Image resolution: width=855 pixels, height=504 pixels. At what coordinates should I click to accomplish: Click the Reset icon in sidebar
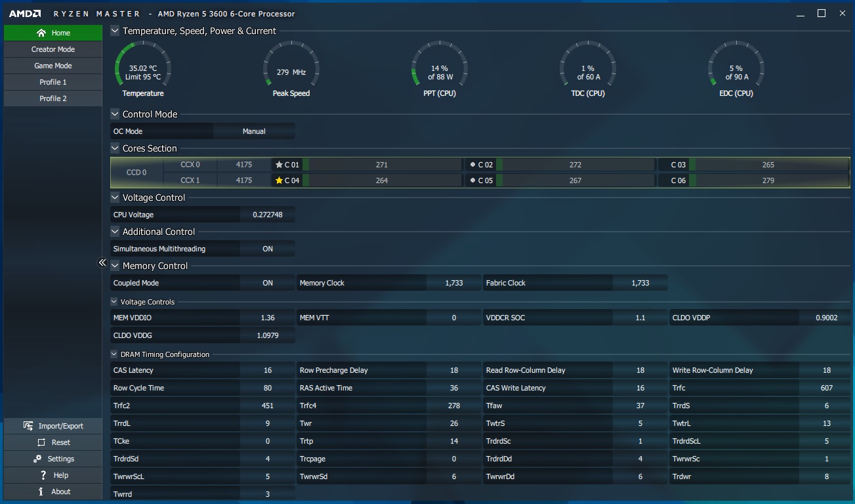click(41, 442)
